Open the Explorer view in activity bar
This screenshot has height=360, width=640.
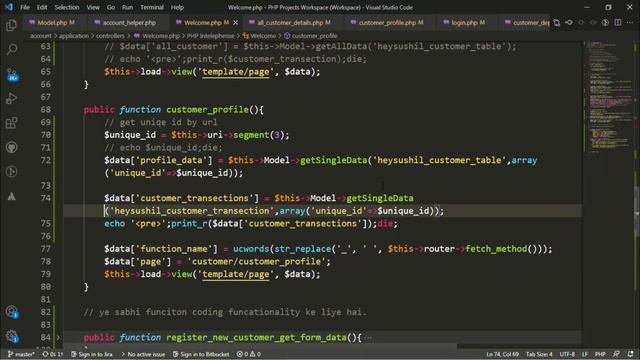point(11,25)
